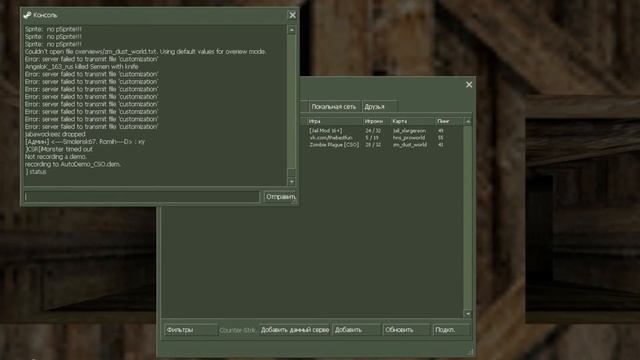Click the 24 / 32 players cell
Viewport: 640px width, 360px height.
point(373,131)
